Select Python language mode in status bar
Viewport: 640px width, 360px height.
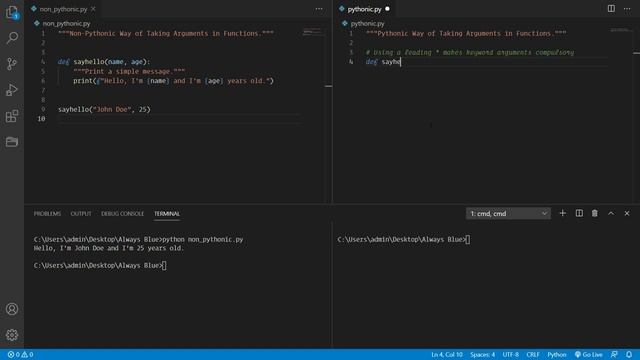[557, 354]
